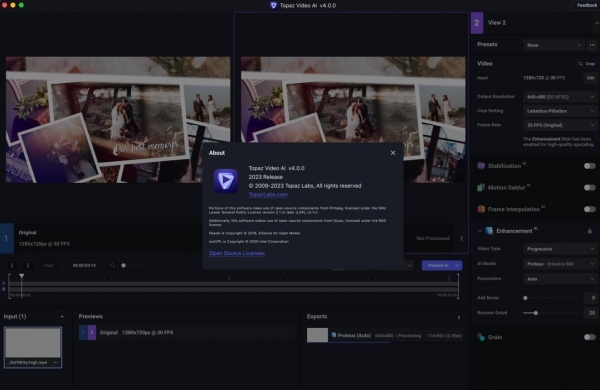Open the TopazLabs.com link
Screen dimensions: 600x390
tap(268, 194)
